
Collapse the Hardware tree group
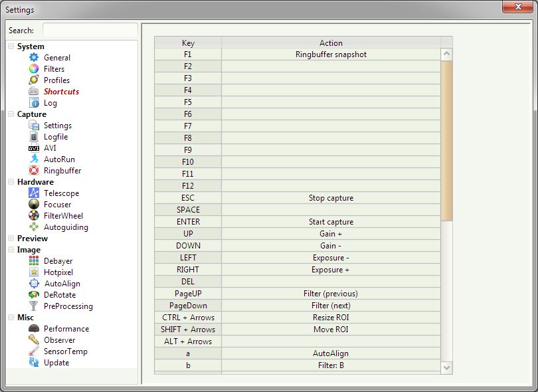point(11,181)
